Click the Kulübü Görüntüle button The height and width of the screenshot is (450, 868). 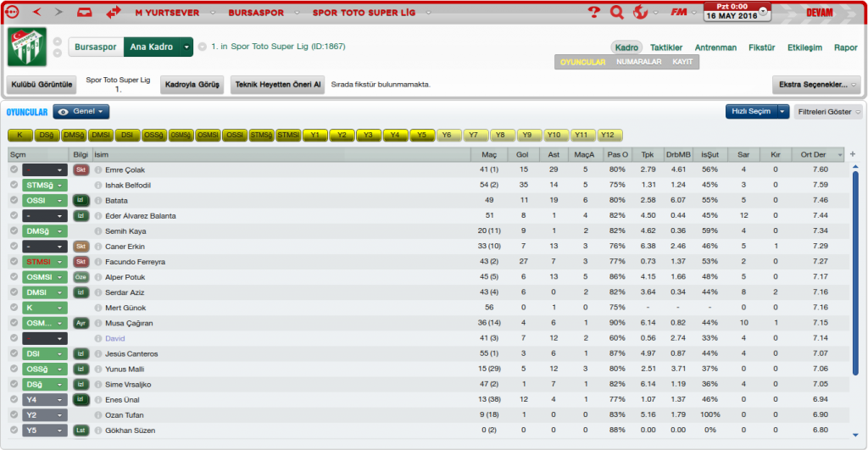[42, 85]
